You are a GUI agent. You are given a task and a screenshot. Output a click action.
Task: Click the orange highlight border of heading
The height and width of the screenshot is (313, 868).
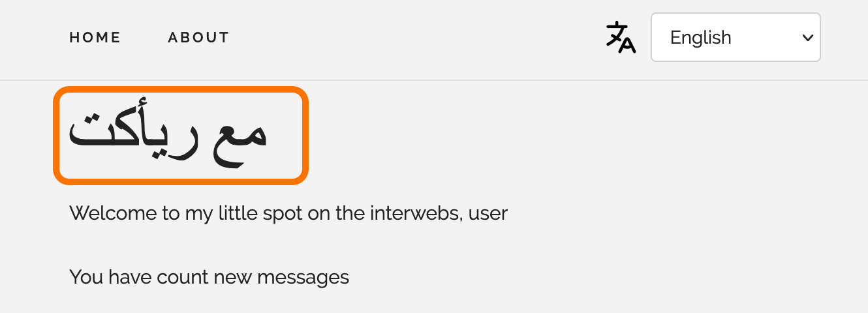click(x=180, y=89)
